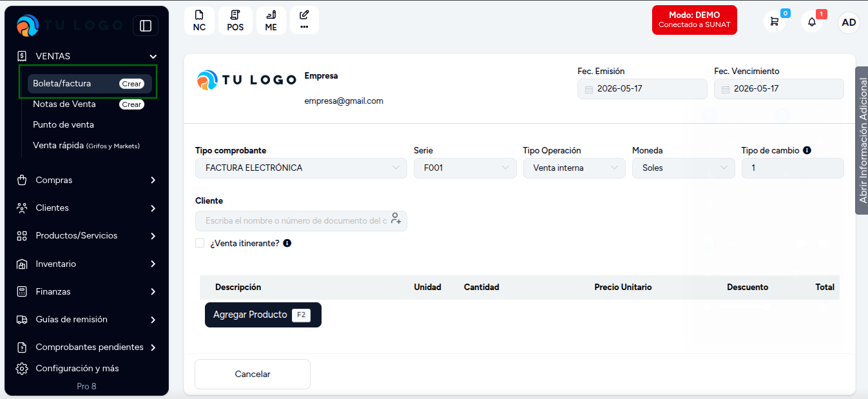
Task: Click the NC shortcut icon
Action: 199,21
